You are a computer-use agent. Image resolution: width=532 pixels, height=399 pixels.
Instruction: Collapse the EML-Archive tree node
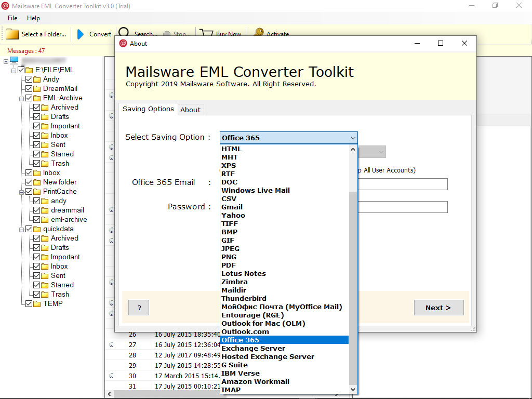pos(21,99)
